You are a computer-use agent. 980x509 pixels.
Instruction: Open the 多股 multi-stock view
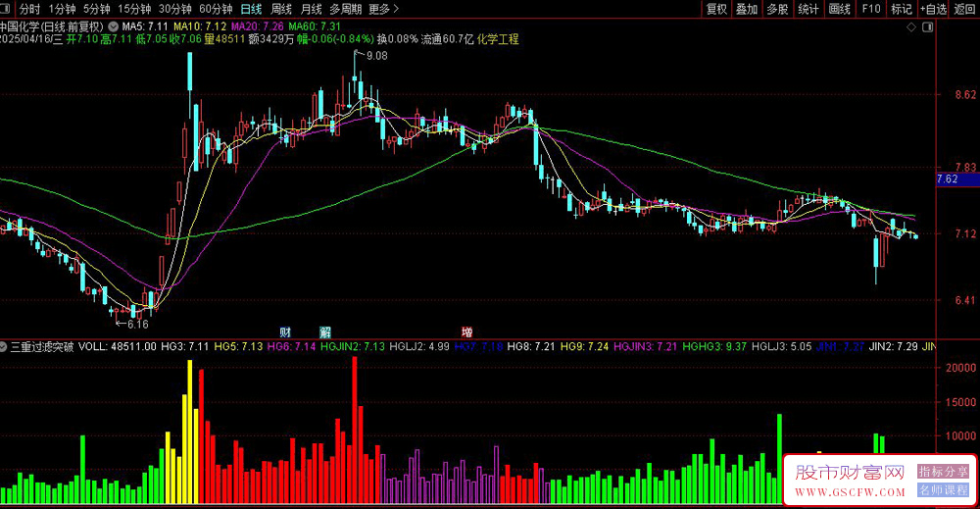point(777,9)
